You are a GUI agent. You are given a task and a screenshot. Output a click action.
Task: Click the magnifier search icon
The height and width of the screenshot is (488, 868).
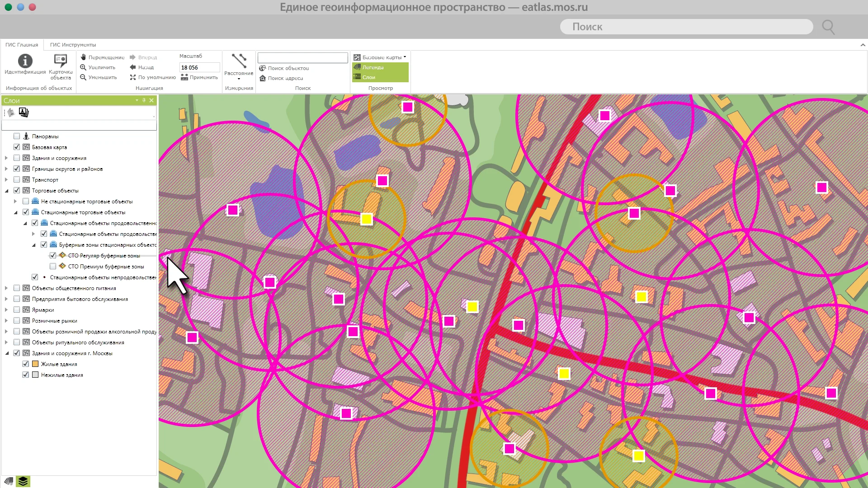click(x=828, y=27)
